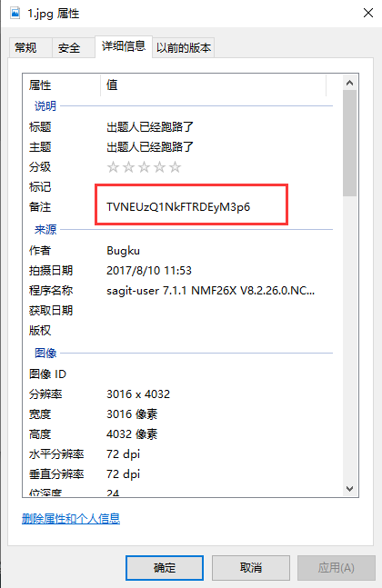Click 标题 value 出题人已经跑路了
This screenshot has height=588, width=382.
(150, 126)
